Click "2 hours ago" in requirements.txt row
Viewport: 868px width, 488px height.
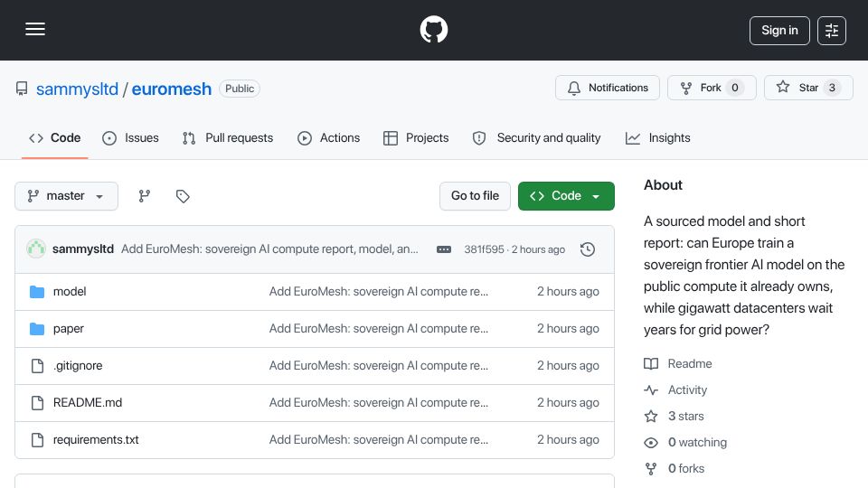coord(568,440)
